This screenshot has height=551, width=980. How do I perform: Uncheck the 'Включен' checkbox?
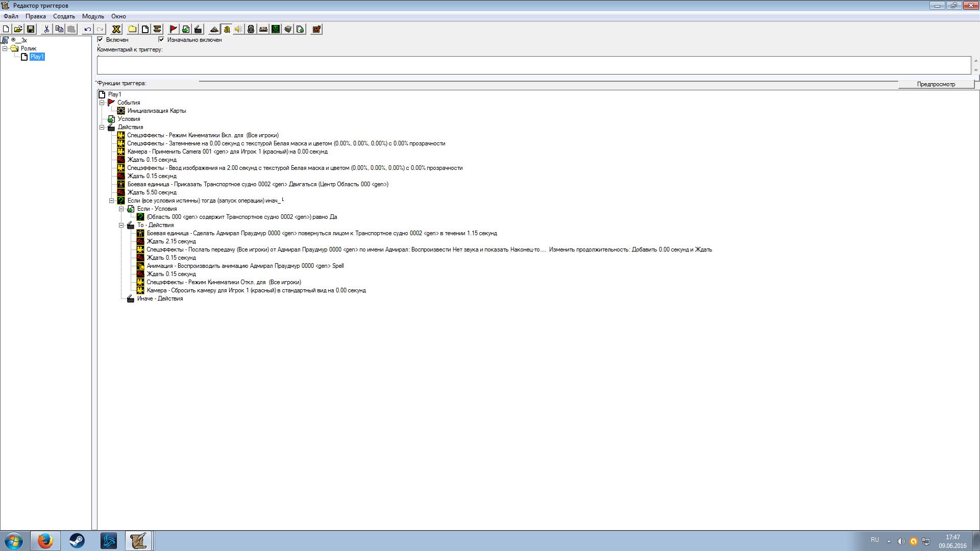101,39
